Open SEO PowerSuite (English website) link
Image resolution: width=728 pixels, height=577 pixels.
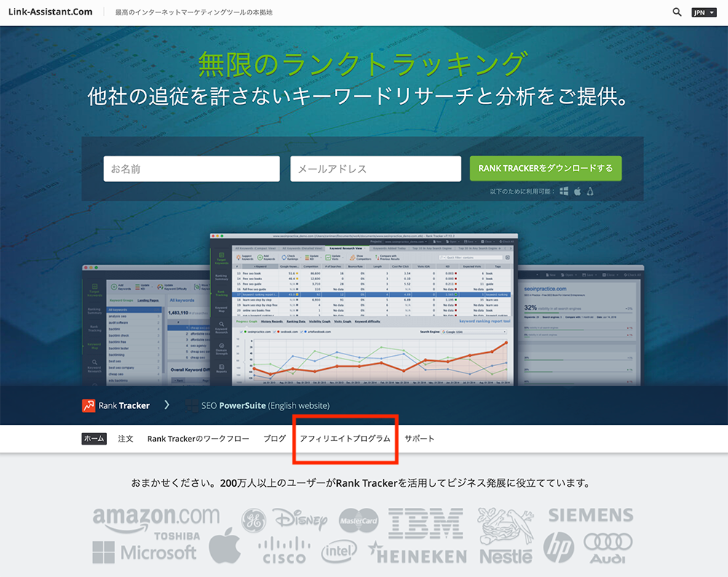(x=265, y=406)
